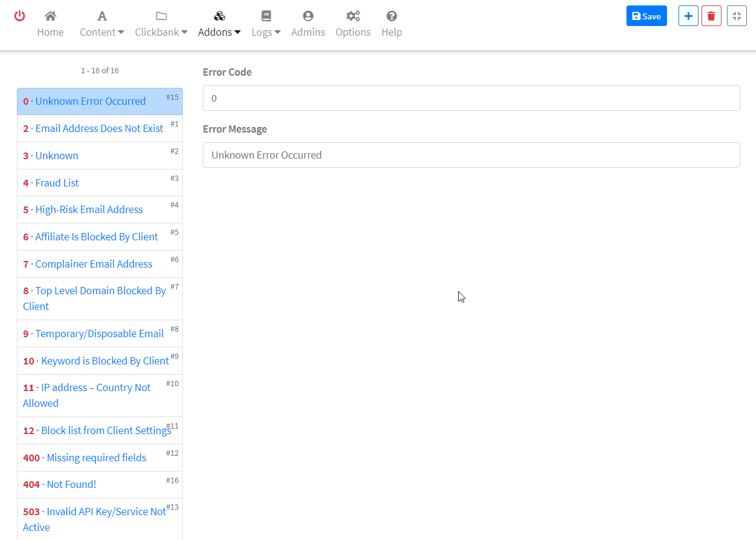Viewport: 756px width, 540px height.
Task: Open the 404 Not Found! entry
Action: [71, 484]
